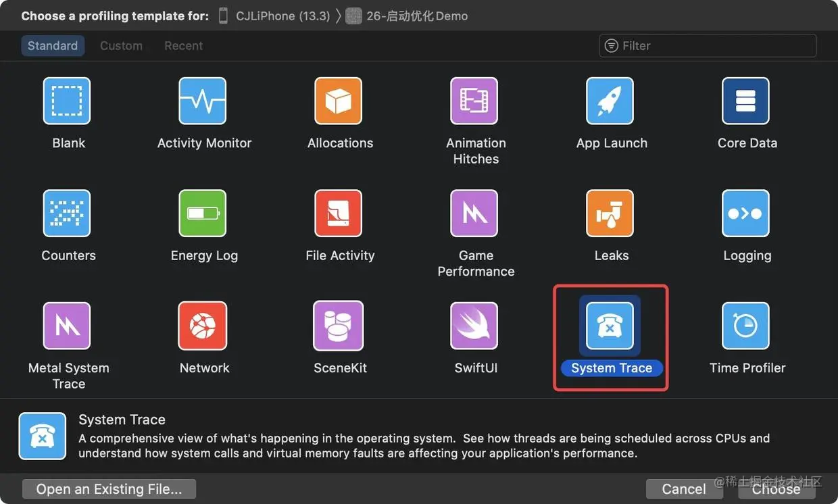Click the Energy Log label

204,255
